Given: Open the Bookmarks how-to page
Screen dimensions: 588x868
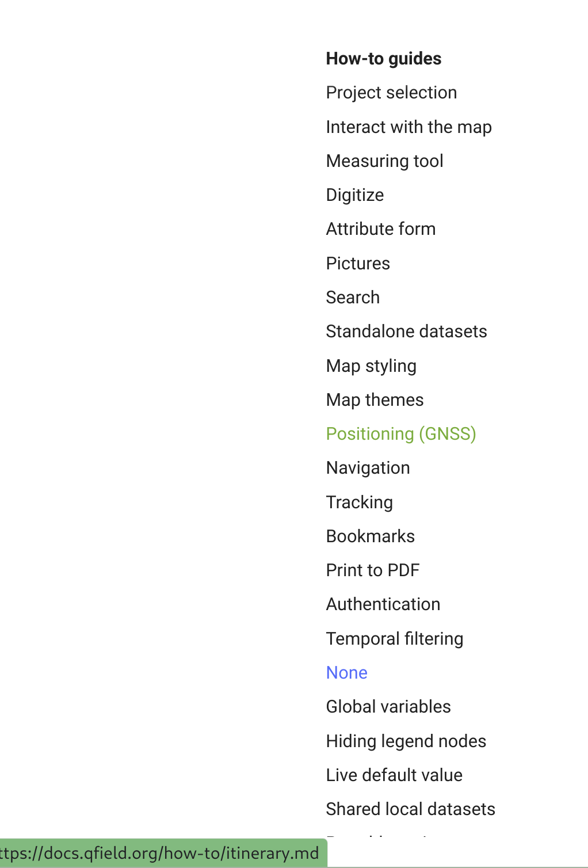Looking at the screenshot, I should [x=370, y=536].
